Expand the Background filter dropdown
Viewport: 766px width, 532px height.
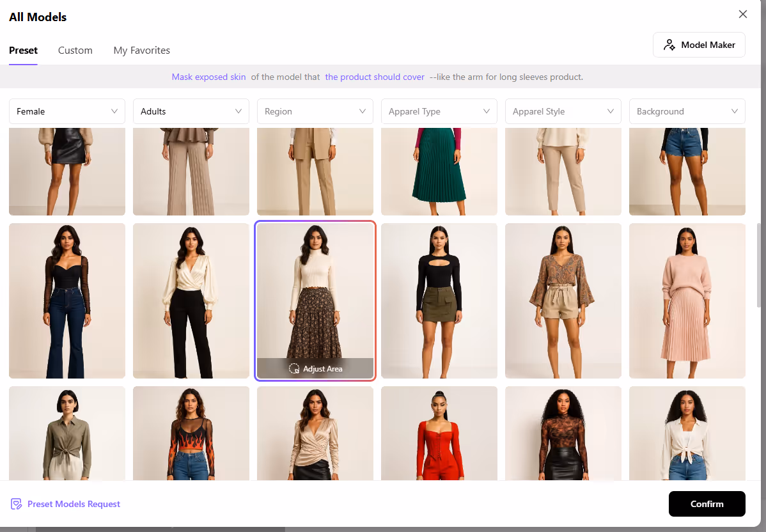point(687,111)
